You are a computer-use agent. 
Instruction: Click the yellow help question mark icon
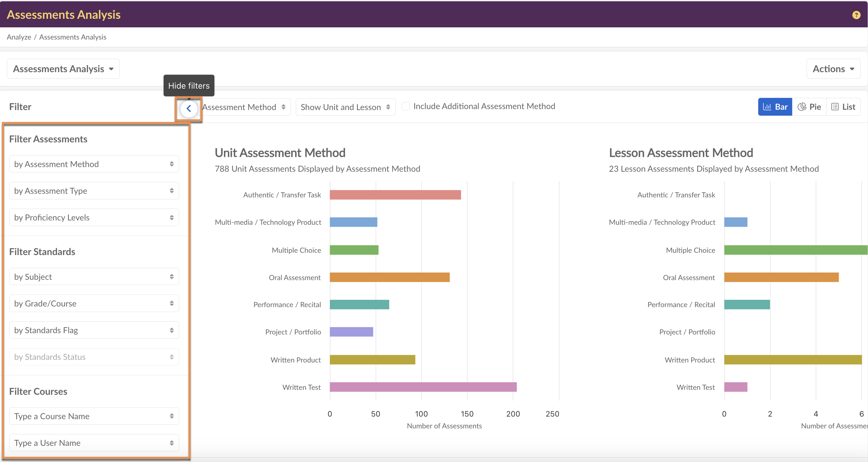pos(856,15)
